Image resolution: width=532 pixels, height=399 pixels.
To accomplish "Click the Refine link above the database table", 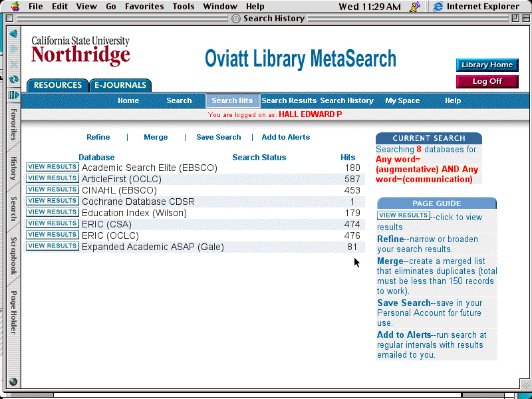I will point(98,137).
